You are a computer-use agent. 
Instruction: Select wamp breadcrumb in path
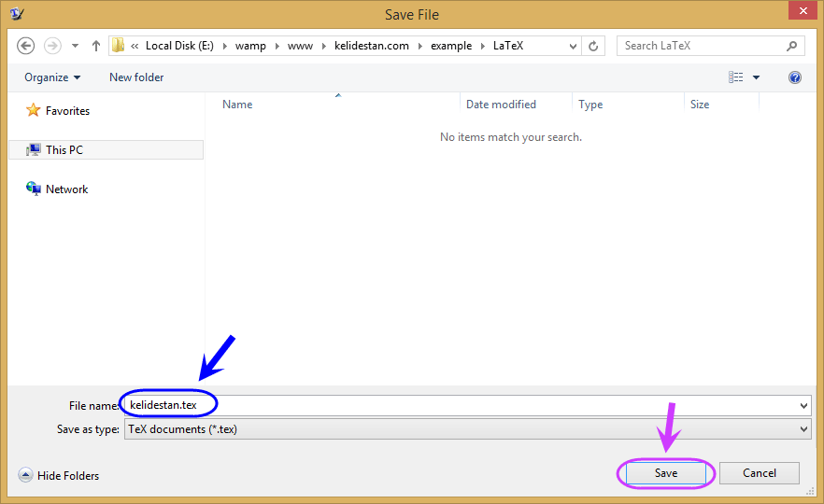coord(250,46)
